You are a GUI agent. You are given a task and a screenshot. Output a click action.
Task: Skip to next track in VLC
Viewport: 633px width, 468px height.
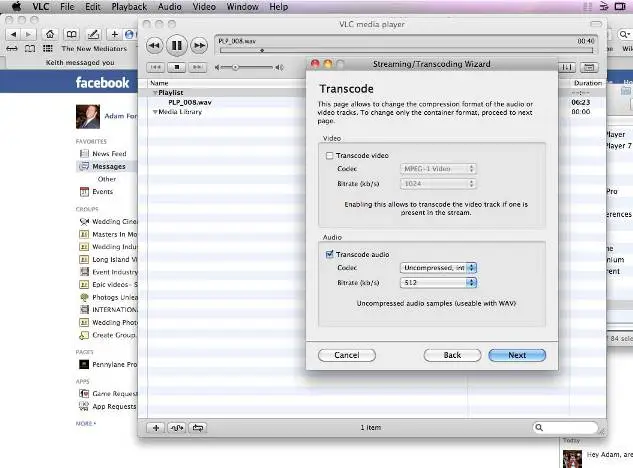[x=197, y=67]
